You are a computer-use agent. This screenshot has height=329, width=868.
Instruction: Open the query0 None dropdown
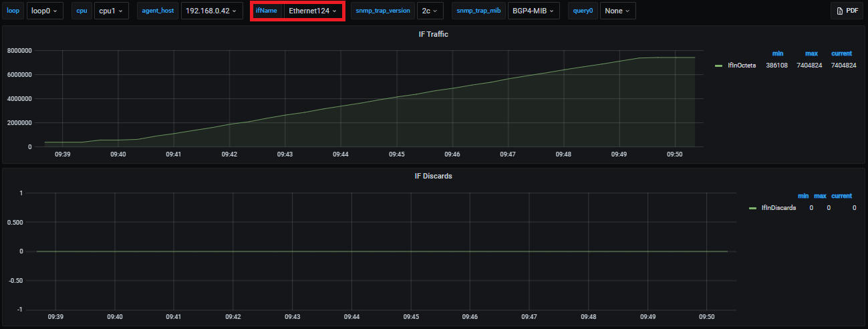617,11
